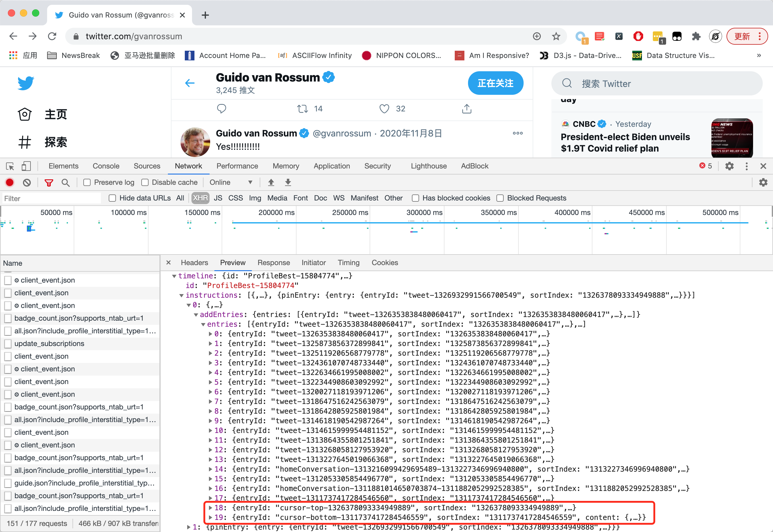773x532 pixels.
Task: Click the retweet icon with 14
Action: coord(303,109)
